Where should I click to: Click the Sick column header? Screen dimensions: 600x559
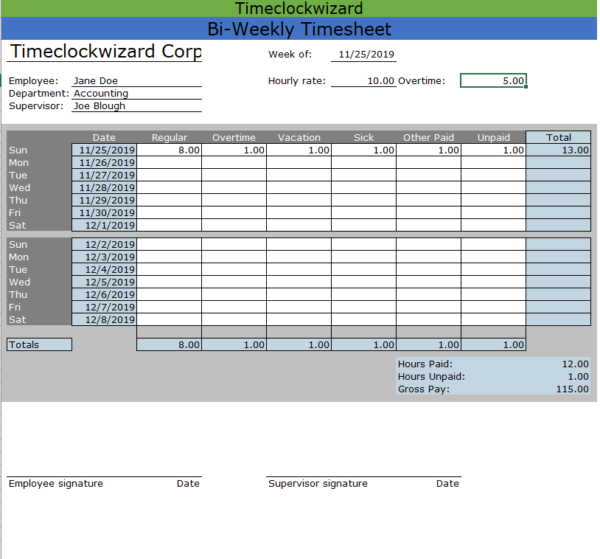364,137
